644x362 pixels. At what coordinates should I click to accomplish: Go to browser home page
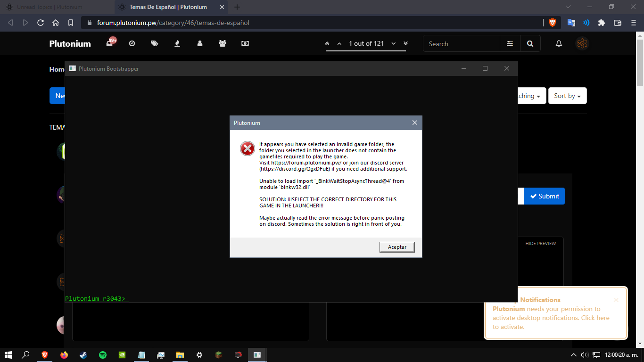(x=56, y=23)
